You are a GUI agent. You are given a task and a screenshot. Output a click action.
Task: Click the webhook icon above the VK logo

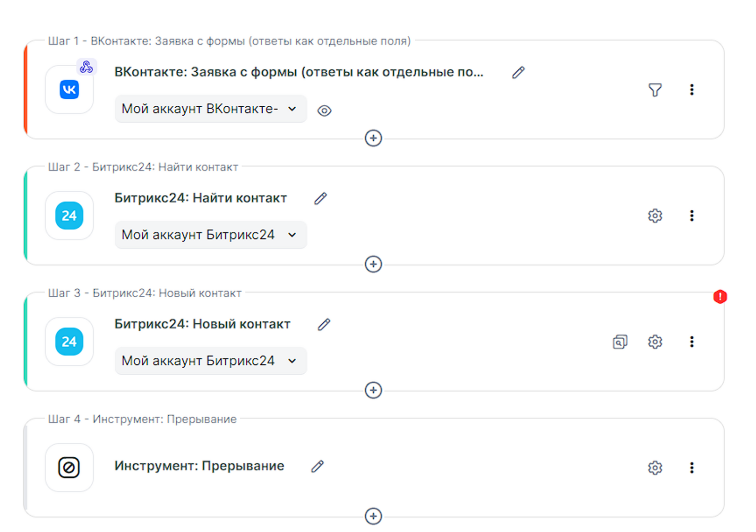pyautogui.click(x=86, y=67)
